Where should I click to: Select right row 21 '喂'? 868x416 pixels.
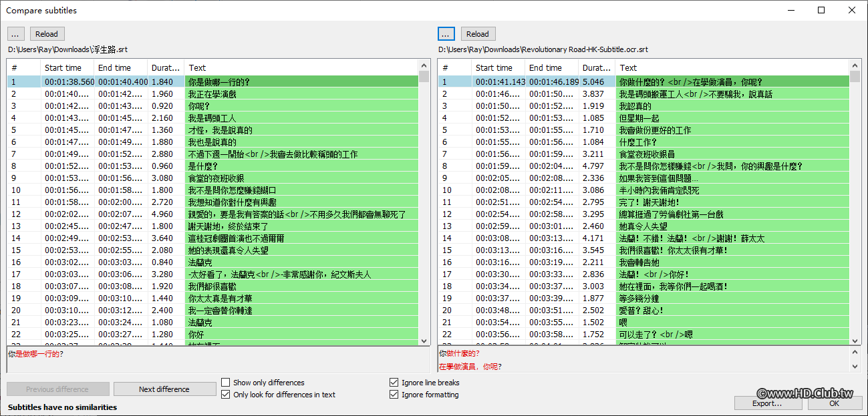click(x=643, y=323)
